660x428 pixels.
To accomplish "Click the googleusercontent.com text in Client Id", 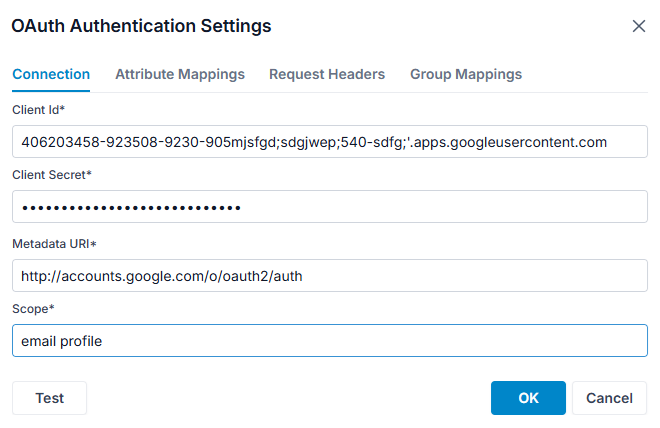I will (528, 142).
